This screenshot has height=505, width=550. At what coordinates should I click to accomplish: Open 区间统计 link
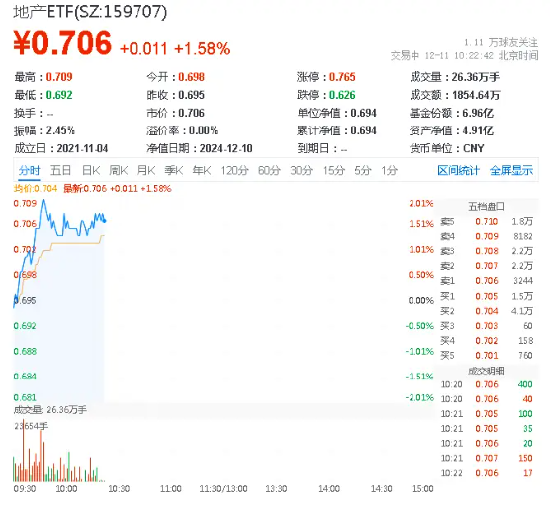[x=458, y=171]
